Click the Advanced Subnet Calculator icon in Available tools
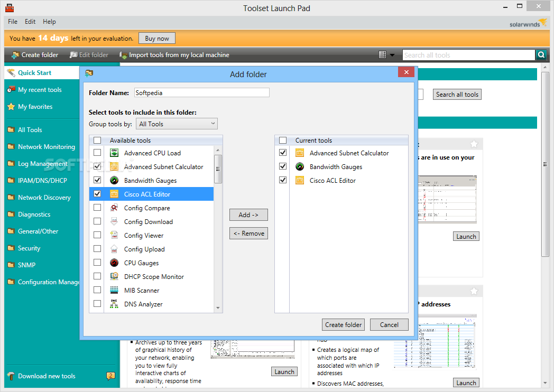 [114, 166]
